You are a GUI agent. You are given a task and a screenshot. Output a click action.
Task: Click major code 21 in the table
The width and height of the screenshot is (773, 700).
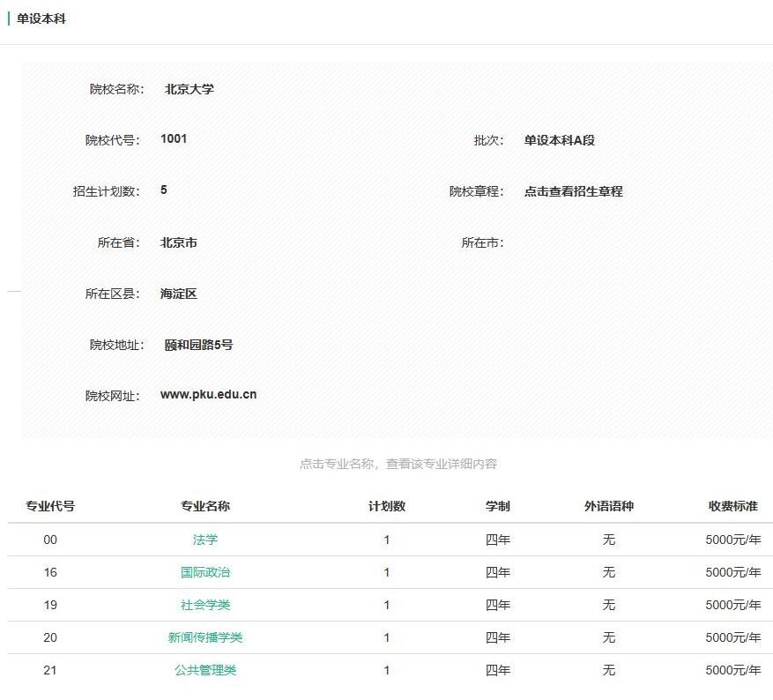(x=50, y=670)
